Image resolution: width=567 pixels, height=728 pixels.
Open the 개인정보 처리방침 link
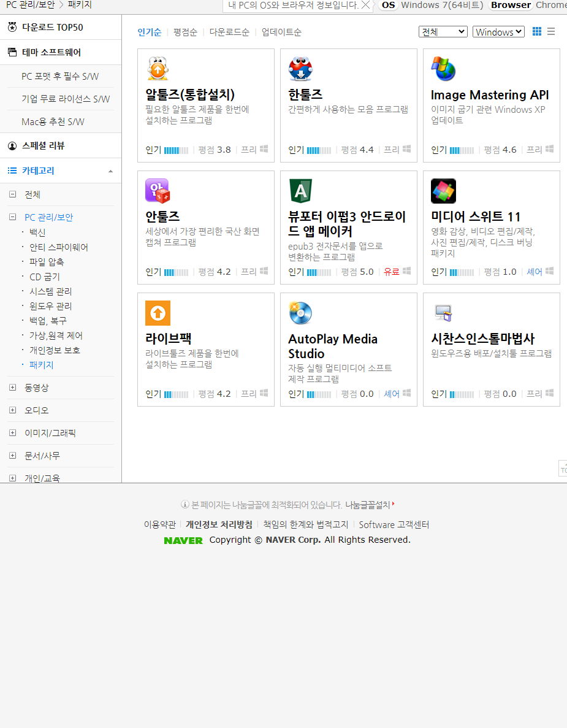(219, 524)
